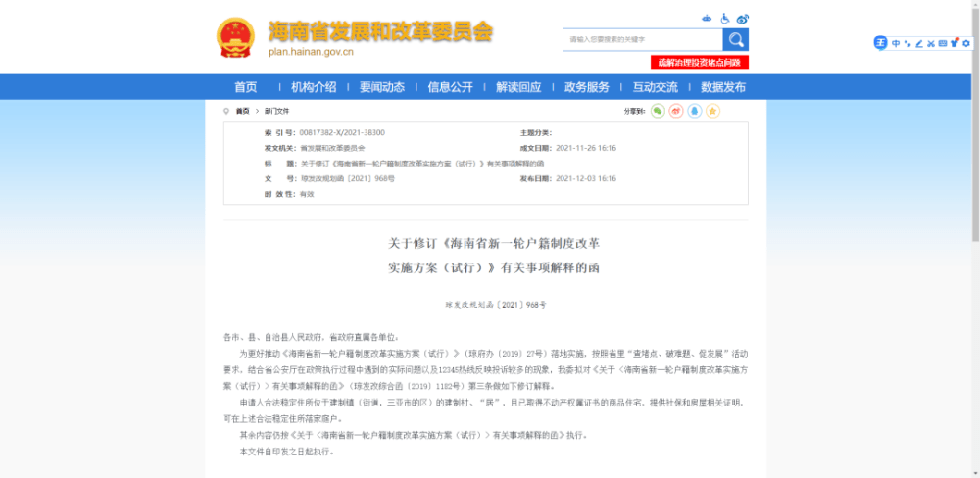Open the wheelchair accessibility mode icon
This screenshot has width=980, height=478.
pos(725,18)
